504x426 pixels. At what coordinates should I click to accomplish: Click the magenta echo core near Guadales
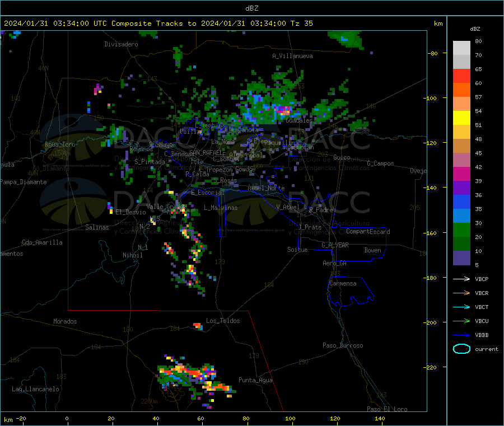tap(283, 111)
